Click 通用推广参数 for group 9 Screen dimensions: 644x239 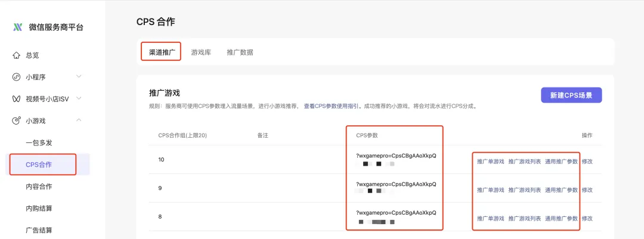tap(561, 190)
